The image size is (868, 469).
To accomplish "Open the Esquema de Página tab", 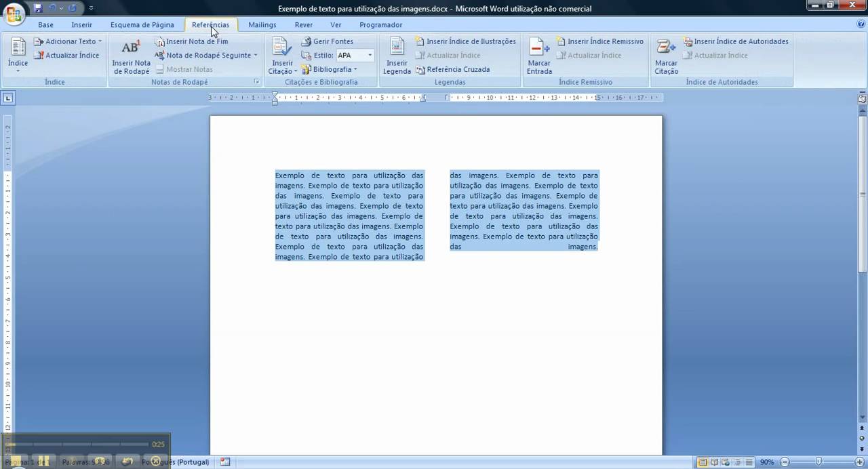I will [142, 24].
